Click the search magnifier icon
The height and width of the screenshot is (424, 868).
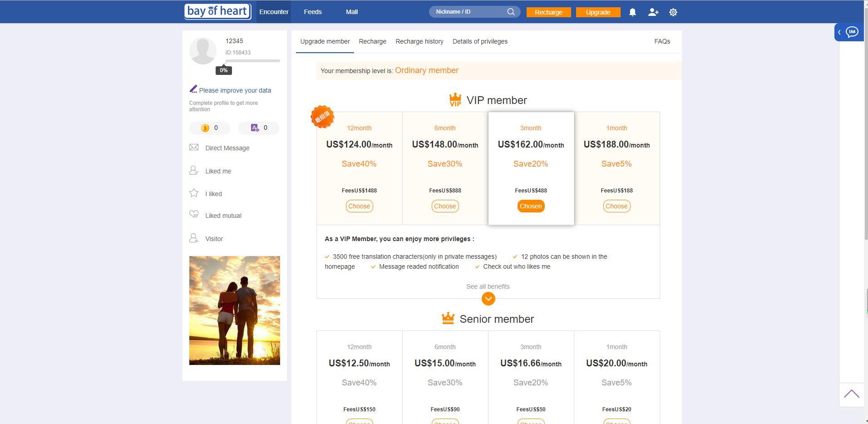pyautogui.click(x=511, y=12)
